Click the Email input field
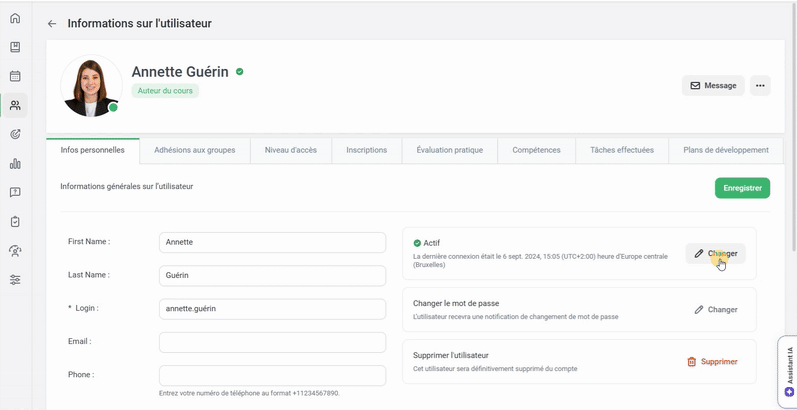The height and width of the screenshot is (410, 797). (x=272, y=342)
